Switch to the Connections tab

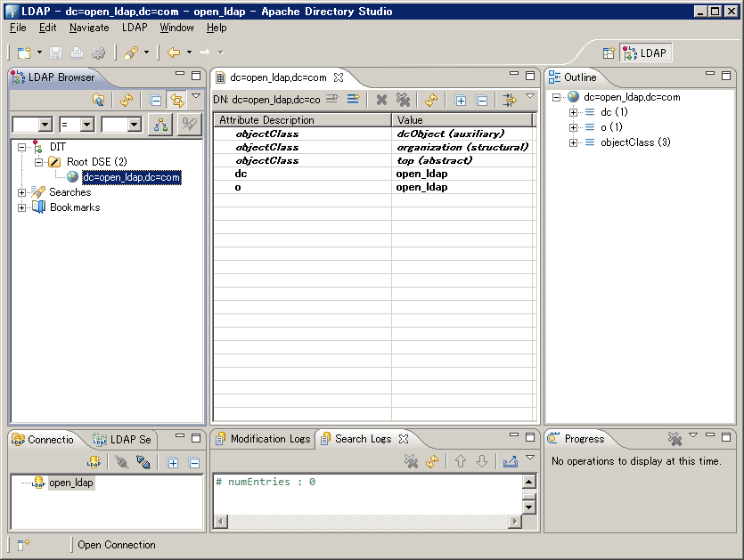pyautogui.click(x=43, y=440)
